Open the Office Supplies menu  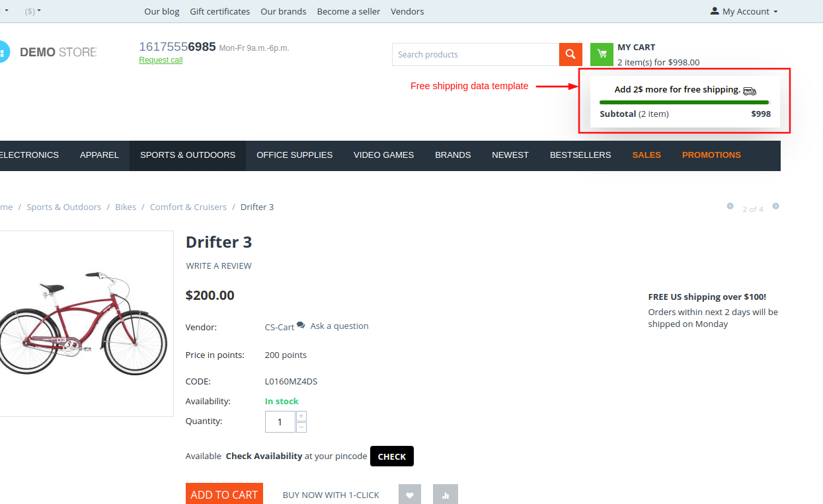coord(294,155)
